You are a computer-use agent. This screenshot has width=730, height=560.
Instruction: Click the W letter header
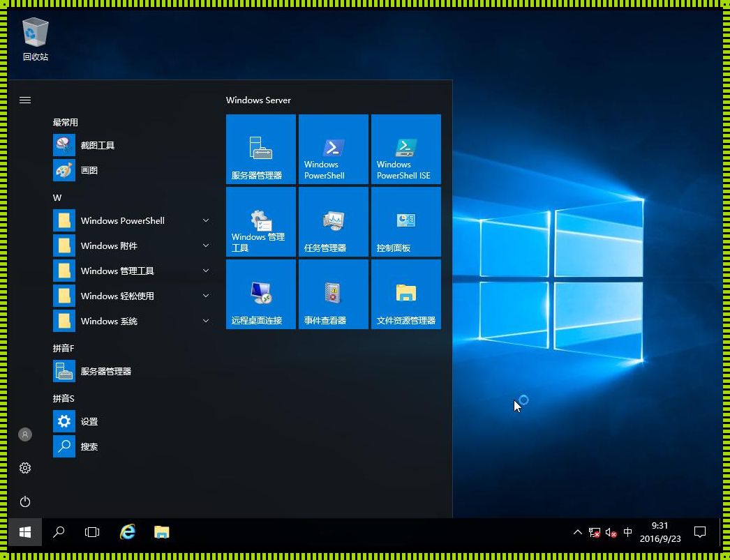click(x=57, y=197)
